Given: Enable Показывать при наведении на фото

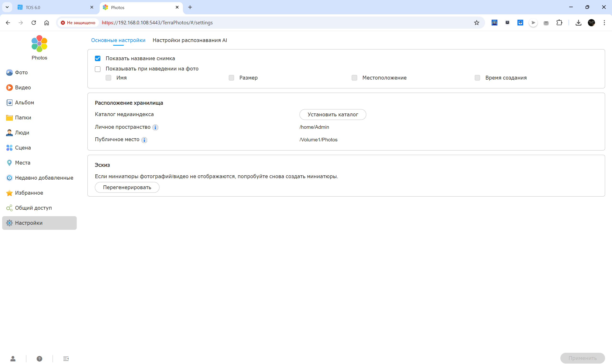Looking at the screenshot, I should click(98, 69).
